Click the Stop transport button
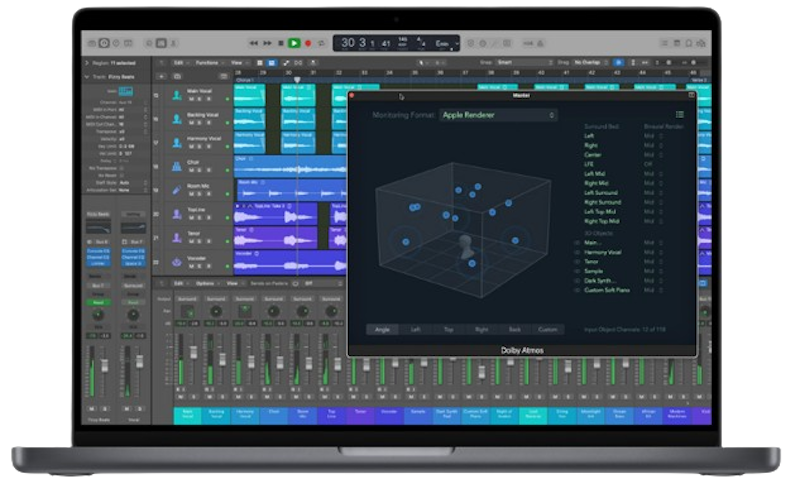 pos(281,43)
